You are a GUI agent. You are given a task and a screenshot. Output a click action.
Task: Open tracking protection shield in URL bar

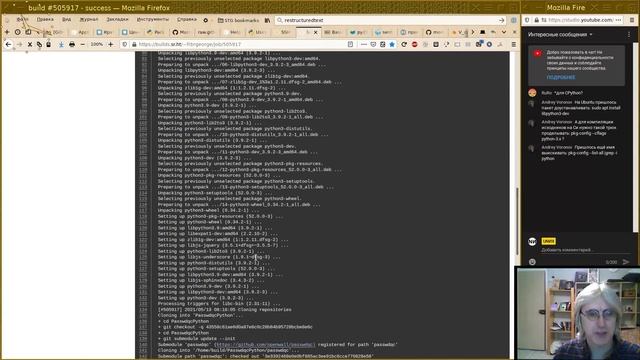coord(125,44)
